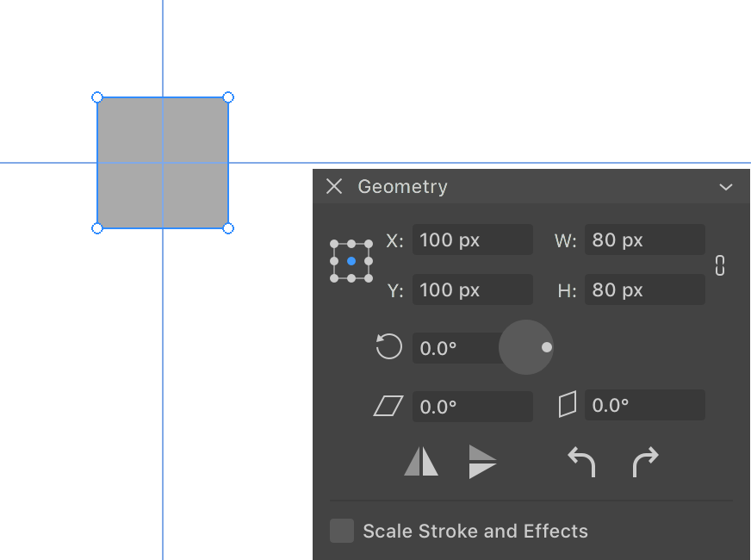Click the bottom-right selection handle of square
The image size is (751, 560).
(x=228, y=228)
